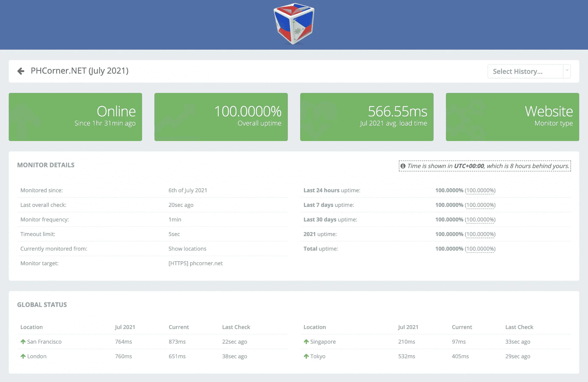This screenshot has width=588, height=382.
Task: Click the 'Last 30 days uptime:' label
Action: (330, 220)
